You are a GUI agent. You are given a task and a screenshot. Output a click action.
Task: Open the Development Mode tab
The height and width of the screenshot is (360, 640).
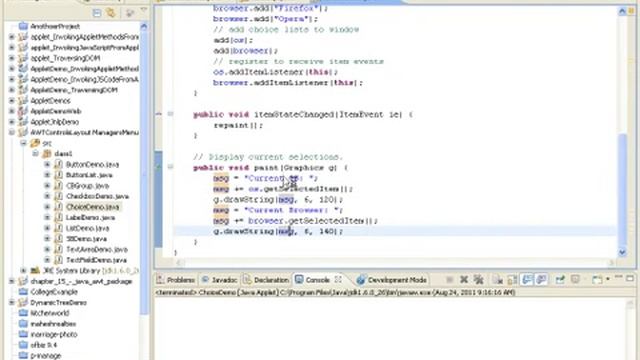392,280
